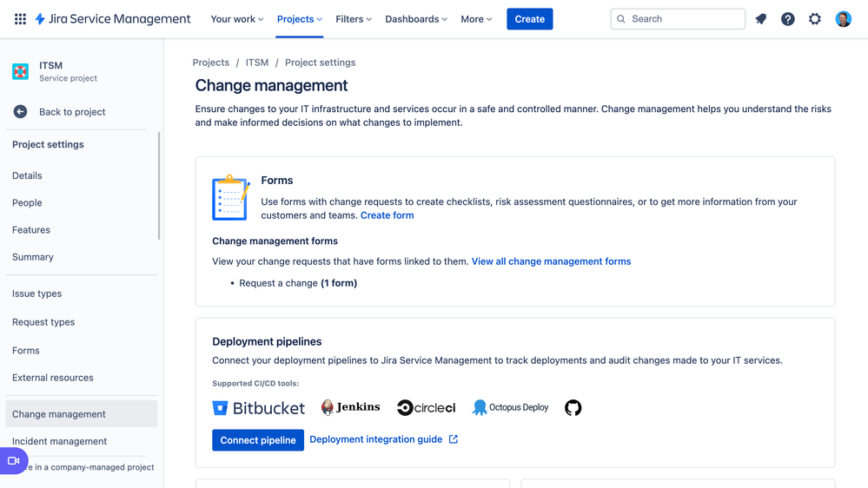Click the 'Supported CI/CD tools:' label

tap(255, 383)
